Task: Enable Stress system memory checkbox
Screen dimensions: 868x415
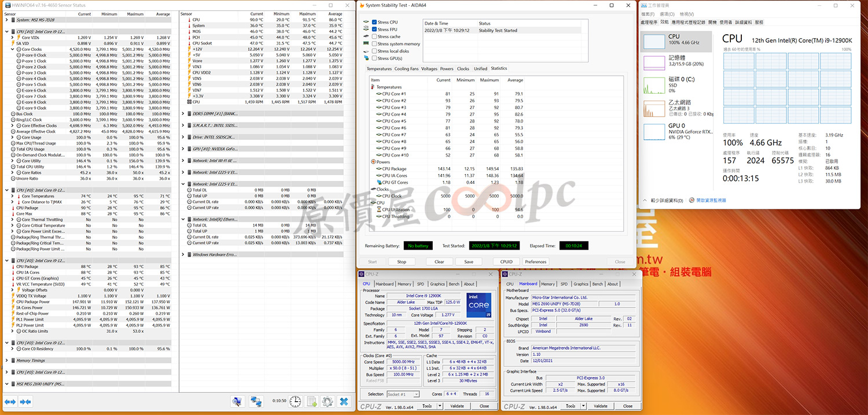Action: pos(374,44)
